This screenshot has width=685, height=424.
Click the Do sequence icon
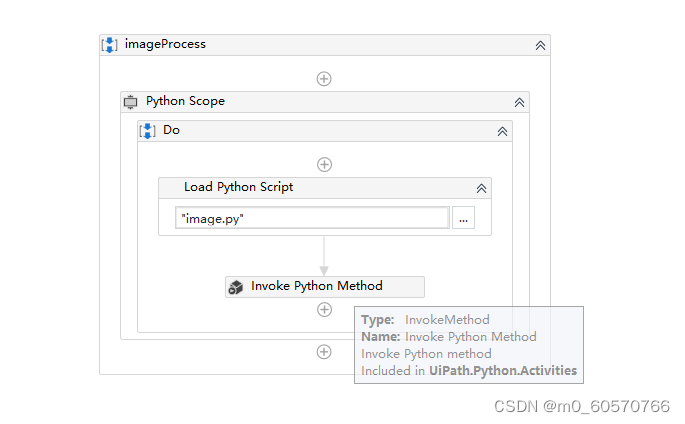click(147, 131)
